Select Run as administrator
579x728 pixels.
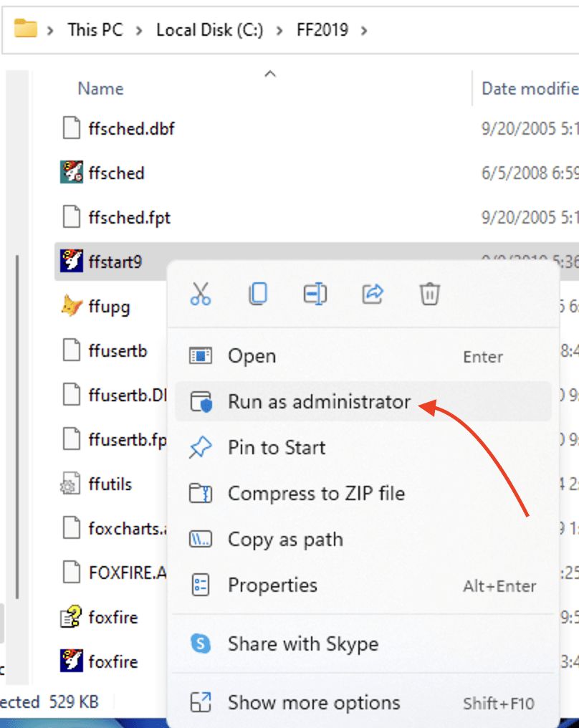363,401
